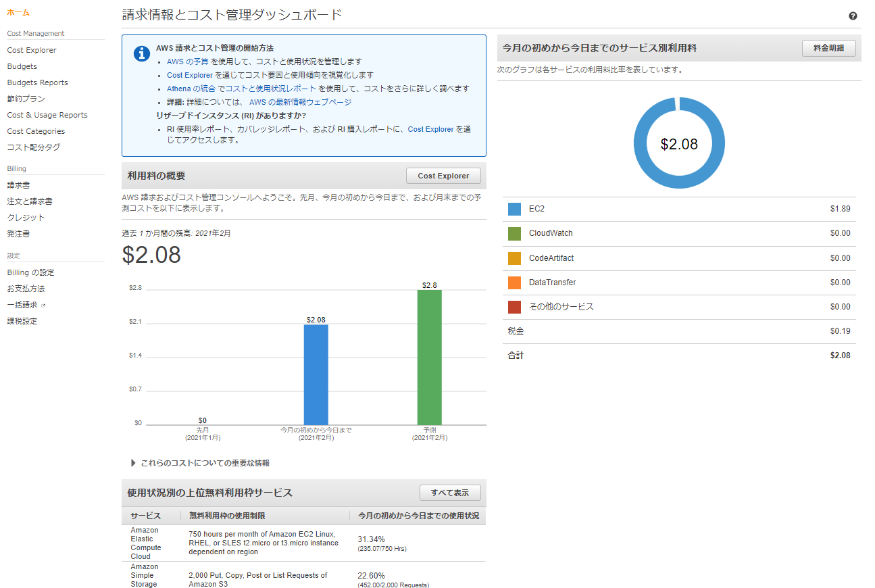This screenshot has width=875, height=588.
Task: Open 注文と請求書 in sidebar
Action: (x=30, y=201)
